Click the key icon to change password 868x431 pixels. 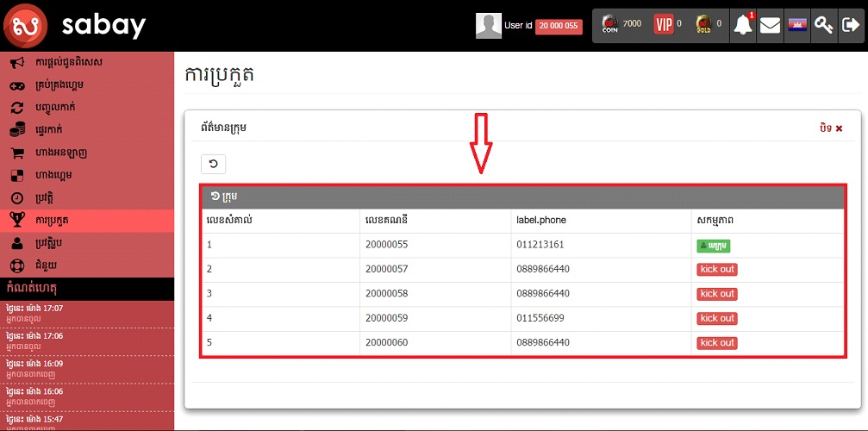(823, 26)
